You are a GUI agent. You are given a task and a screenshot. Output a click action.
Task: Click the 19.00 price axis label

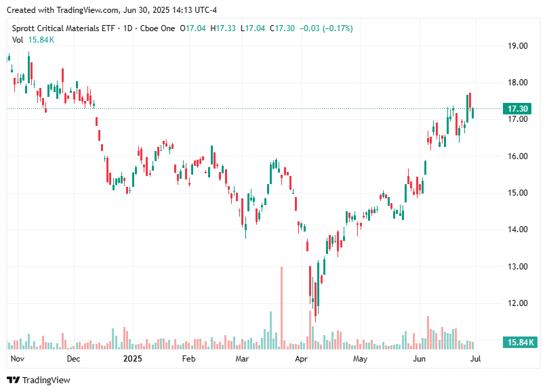[x=517, y=45]
